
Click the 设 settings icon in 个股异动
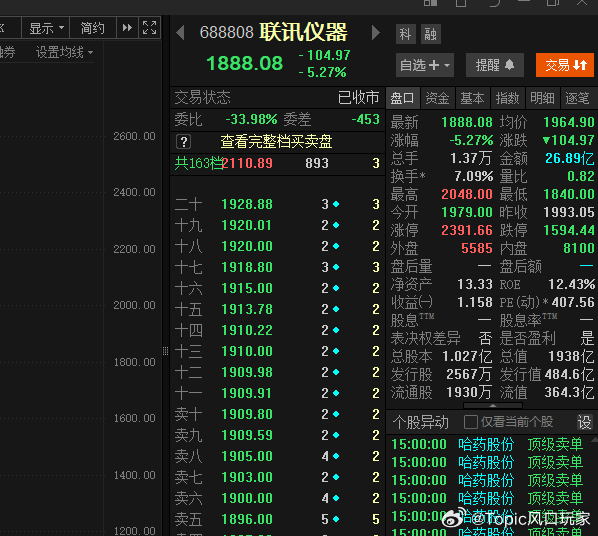(x=585, y=422)
